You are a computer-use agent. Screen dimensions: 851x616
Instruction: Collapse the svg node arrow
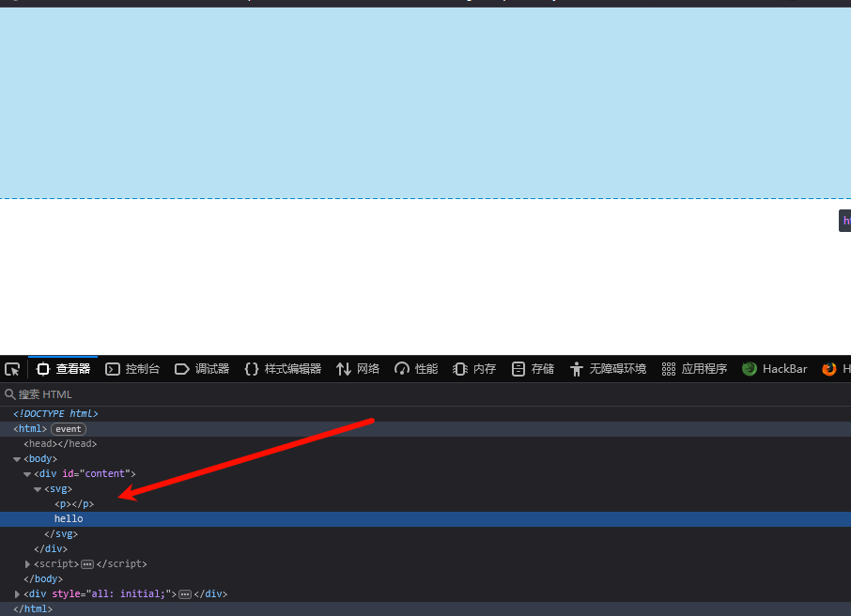tap(38, 489)
